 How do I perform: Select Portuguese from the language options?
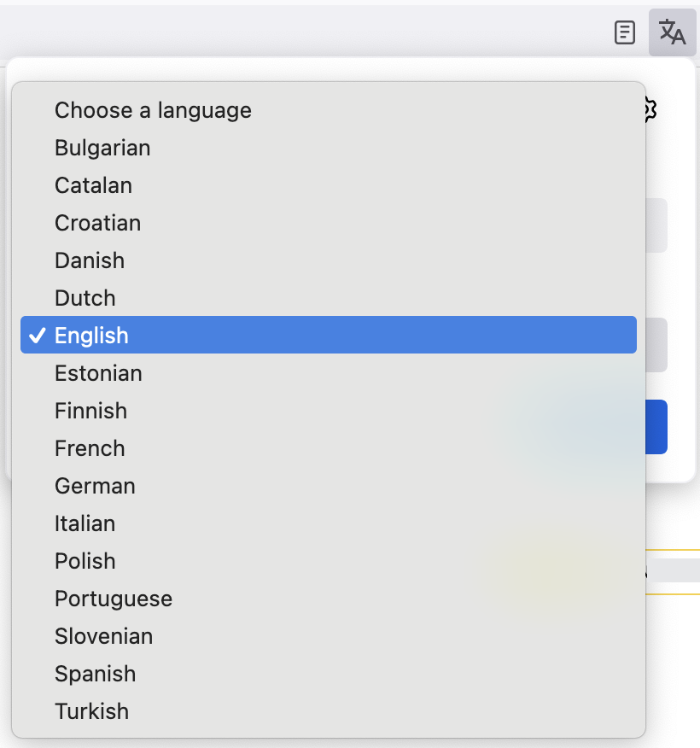click(114, 598)
